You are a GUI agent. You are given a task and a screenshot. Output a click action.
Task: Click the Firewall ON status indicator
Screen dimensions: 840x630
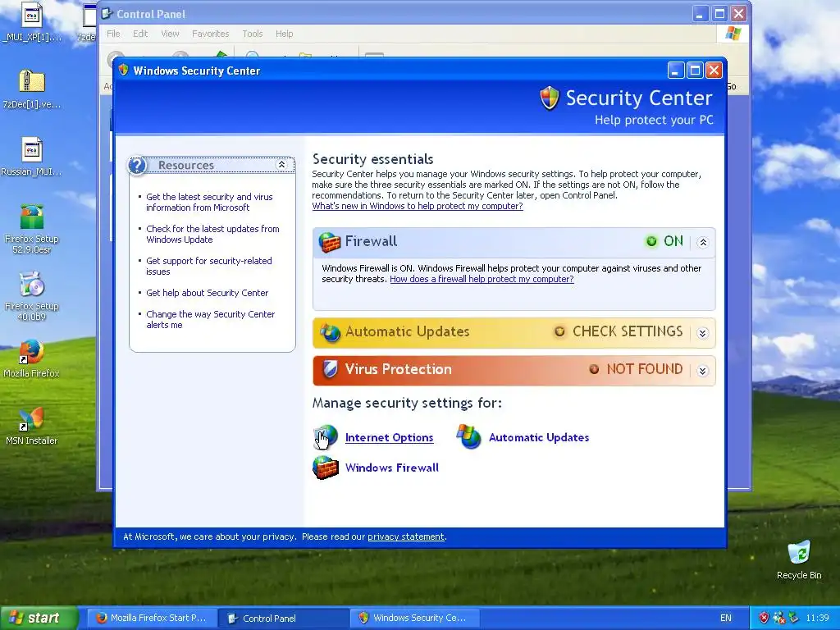point(664,241)
